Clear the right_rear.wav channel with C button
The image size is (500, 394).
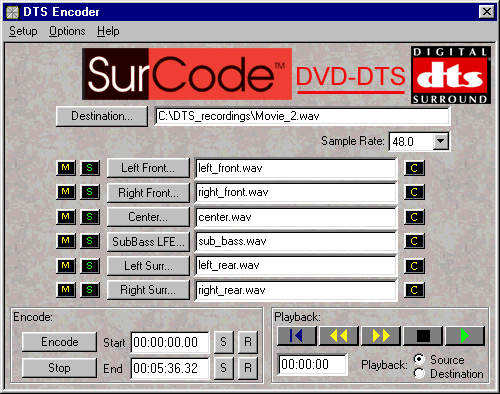click(x=414, y=290)
